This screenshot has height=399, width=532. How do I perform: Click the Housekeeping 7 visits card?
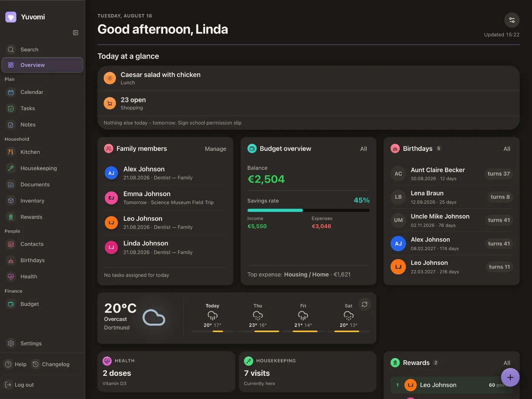[x=307, y=372]
